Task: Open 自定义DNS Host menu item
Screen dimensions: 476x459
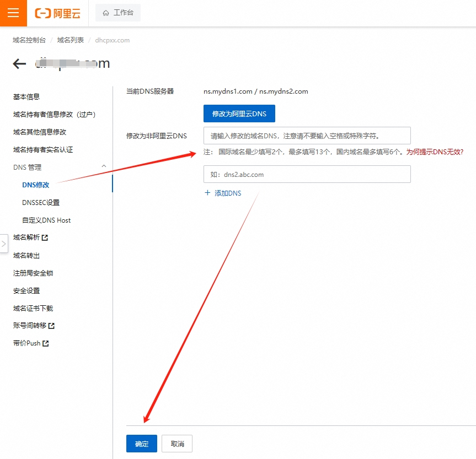Action: (x=46, y=220)
